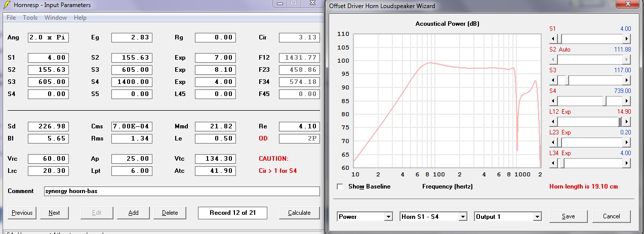644x234 pixels.
Task: Click the Vrc input field
Action: click(x=48, y=159)
